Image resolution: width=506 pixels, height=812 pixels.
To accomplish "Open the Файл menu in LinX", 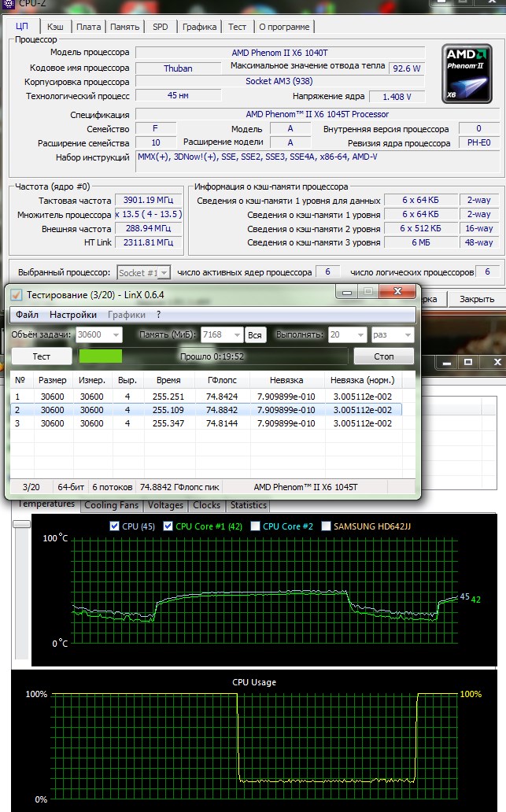I will [x=27, y=315].
